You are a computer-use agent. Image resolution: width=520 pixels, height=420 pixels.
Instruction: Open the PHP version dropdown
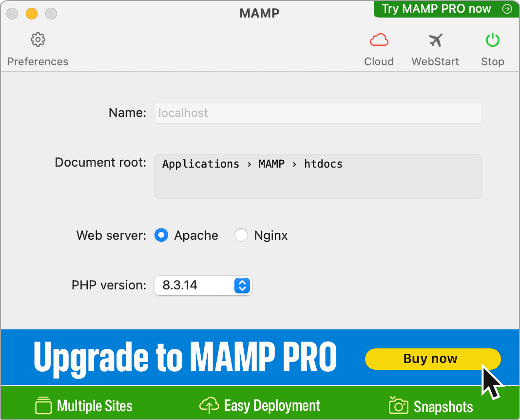click(203, 286)
